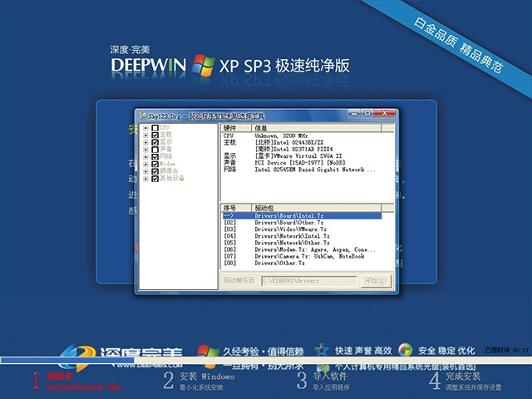The width and height of the screenshot is (532, 399).
Task: Click the 开始(S) button
Action: 375,281
